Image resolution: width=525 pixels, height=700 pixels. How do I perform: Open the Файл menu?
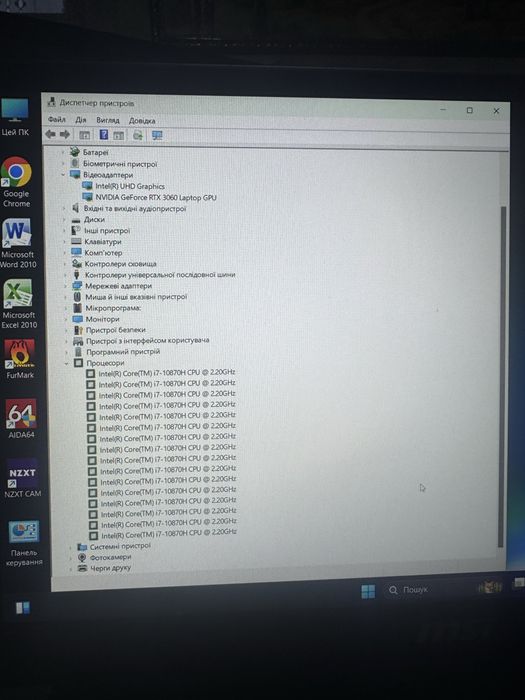57,119
